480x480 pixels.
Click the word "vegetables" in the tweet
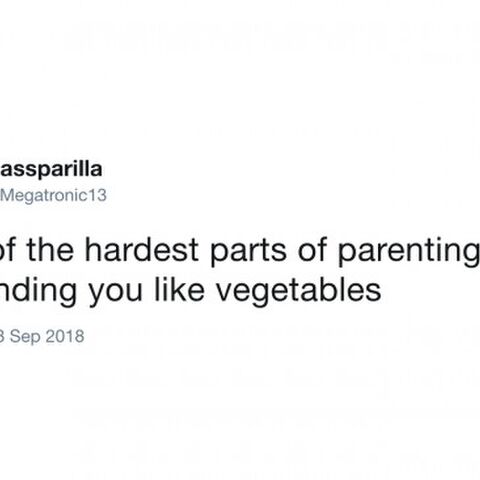point(299,292)
